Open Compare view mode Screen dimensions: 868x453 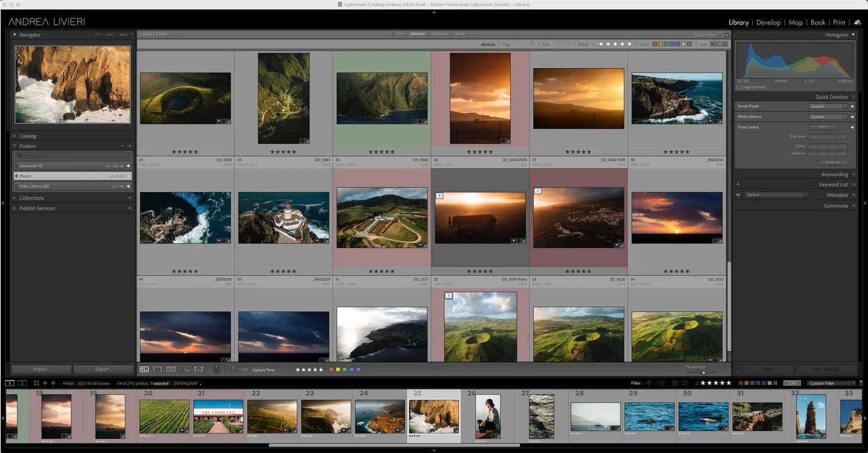pyautogui.click(x=170, y=369)
